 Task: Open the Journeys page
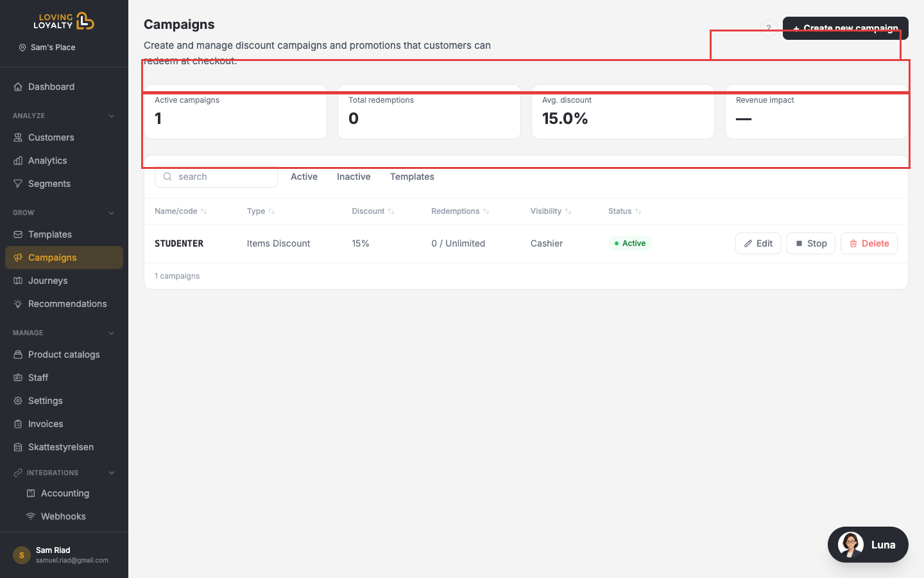(x=64, y=281)
